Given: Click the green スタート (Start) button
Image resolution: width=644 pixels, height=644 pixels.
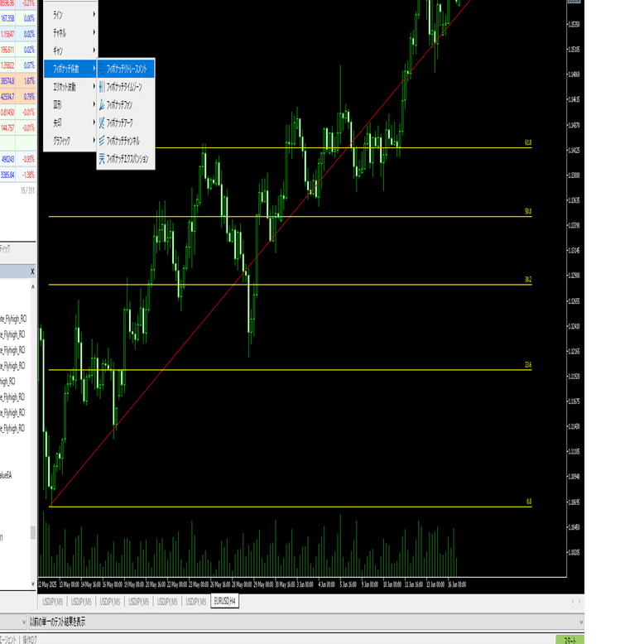Looking at the screenshot, I should (x=570, y=640).
